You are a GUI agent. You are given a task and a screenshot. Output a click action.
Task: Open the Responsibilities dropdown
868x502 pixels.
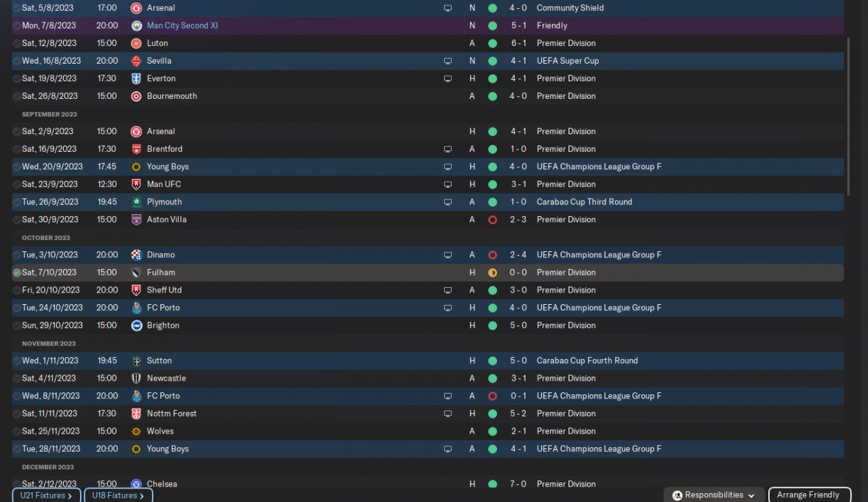point(714,495)
